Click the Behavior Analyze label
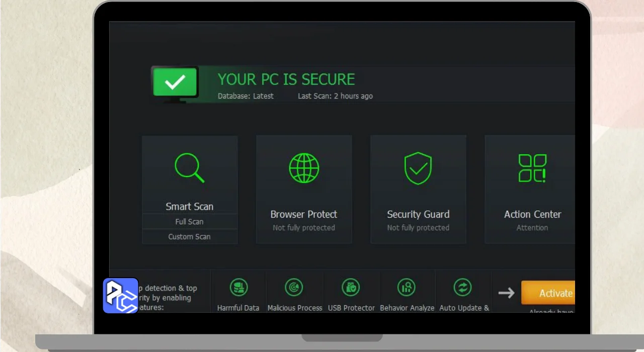The width and height of the screenshot is (644, 352). coord(407,308)
